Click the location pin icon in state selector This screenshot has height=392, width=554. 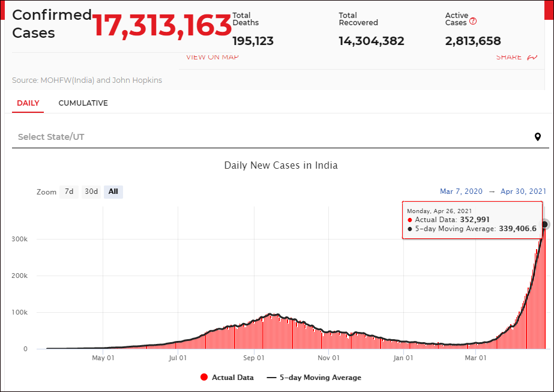[x=537, y=137]
